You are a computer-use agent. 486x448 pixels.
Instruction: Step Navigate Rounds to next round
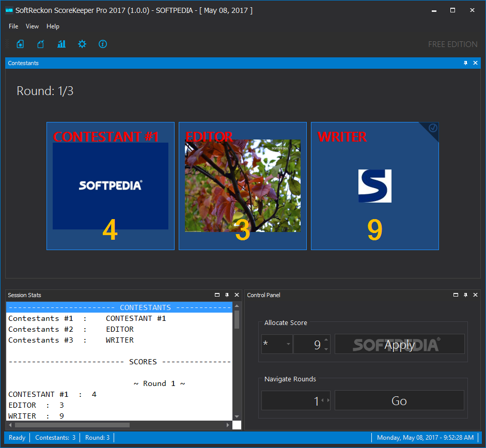click(328, 400)
